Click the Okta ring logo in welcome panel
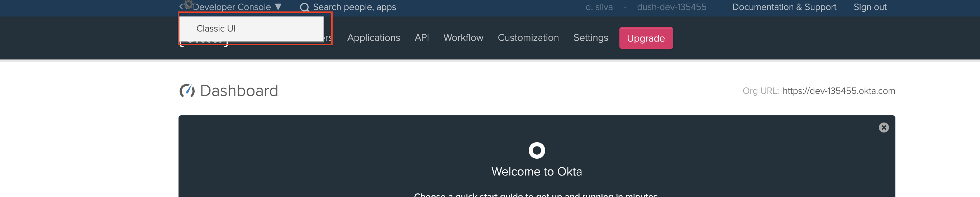 pos(536,150)
